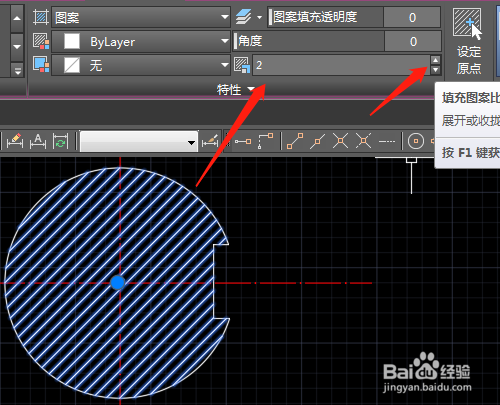Image resolution: width=500 pixels, height=405 pixels.
Task: Select the intersection snap icon
Action: pos(340,141)
